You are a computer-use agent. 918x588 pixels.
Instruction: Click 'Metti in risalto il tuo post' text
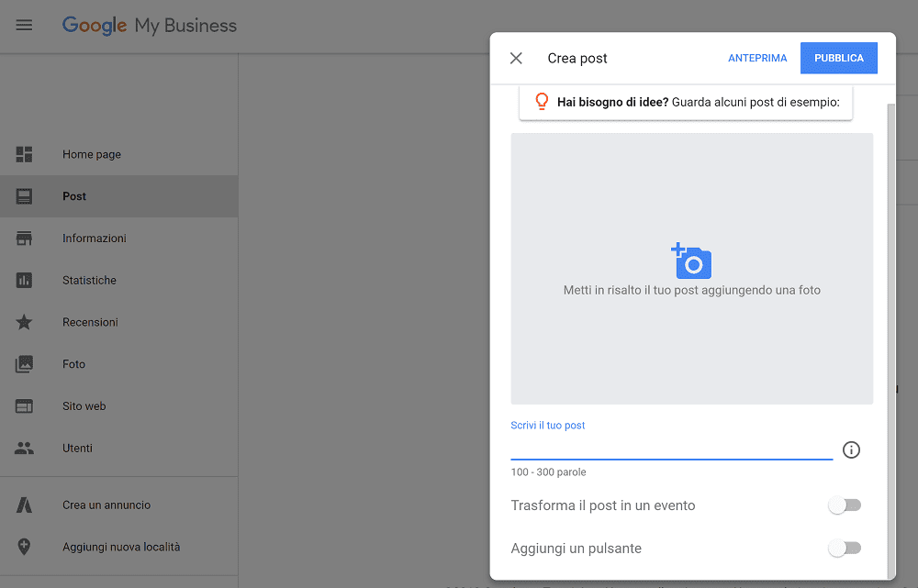point(691,290)
